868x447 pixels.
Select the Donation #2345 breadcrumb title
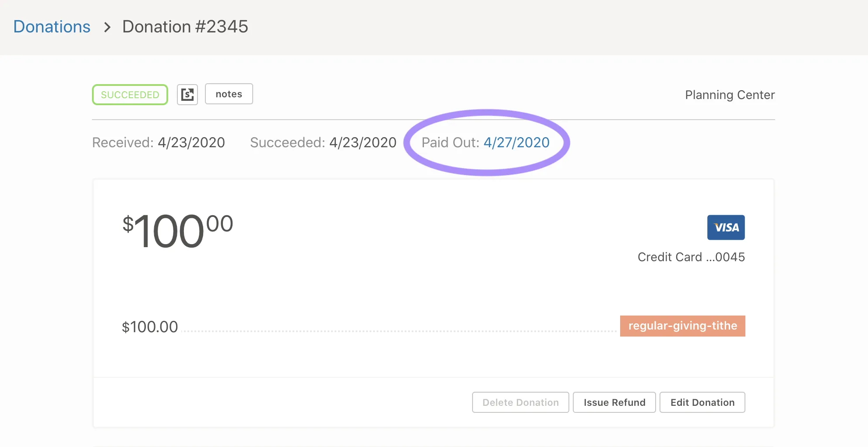pos(185,26)
